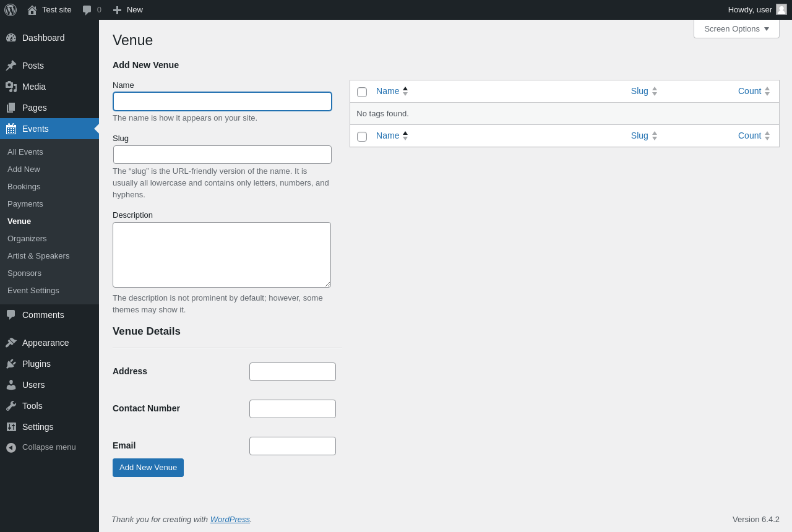Image resolution: width=792 pixels, height=532 pixels.
Task: Open the New content menu in admin bar
Action: click(127, 10)
